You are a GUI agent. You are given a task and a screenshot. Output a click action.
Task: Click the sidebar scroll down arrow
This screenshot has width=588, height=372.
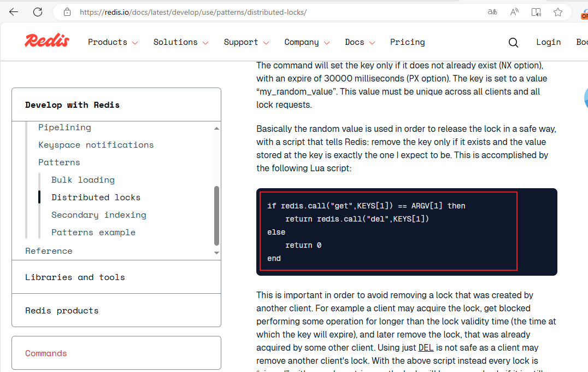[217, 253]
